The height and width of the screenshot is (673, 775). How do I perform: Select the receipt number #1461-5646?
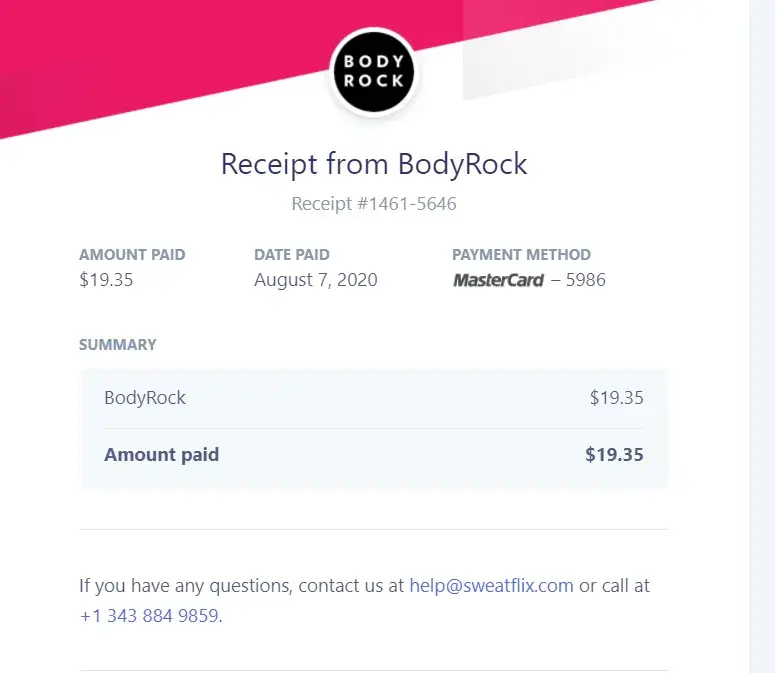pos(374,204)
